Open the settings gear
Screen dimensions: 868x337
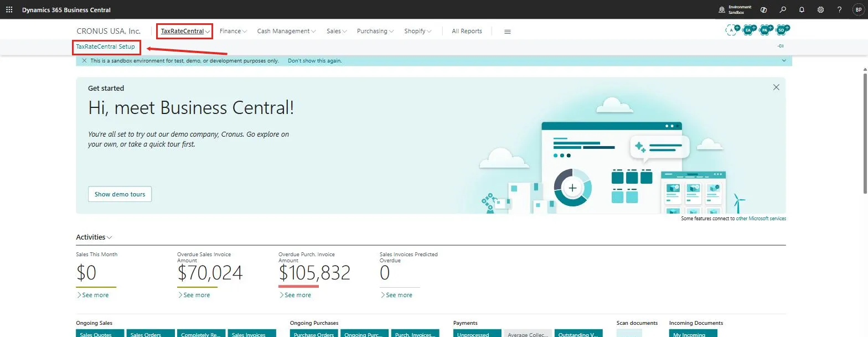click(820, 10)
